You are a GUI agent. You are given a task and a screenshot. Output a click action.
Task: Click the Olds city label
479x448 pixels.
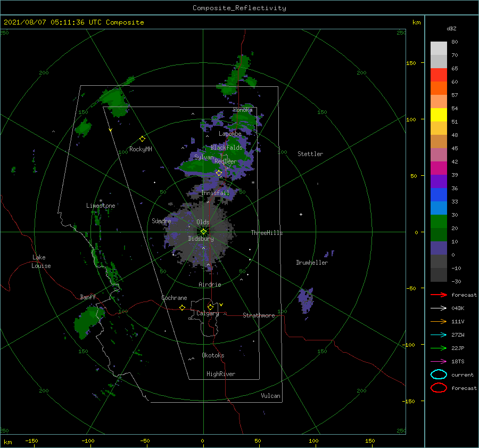pyautogui.click(x=203, y=222)
